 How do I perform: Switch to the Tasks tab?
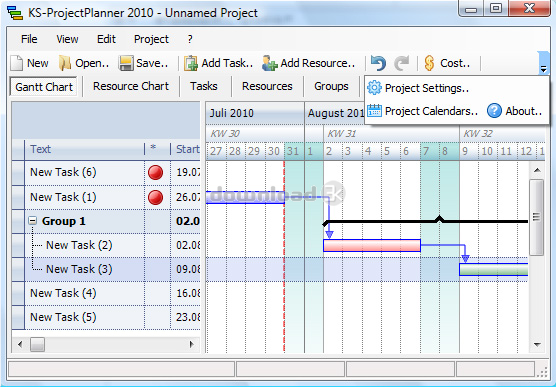tap(204, 87)
